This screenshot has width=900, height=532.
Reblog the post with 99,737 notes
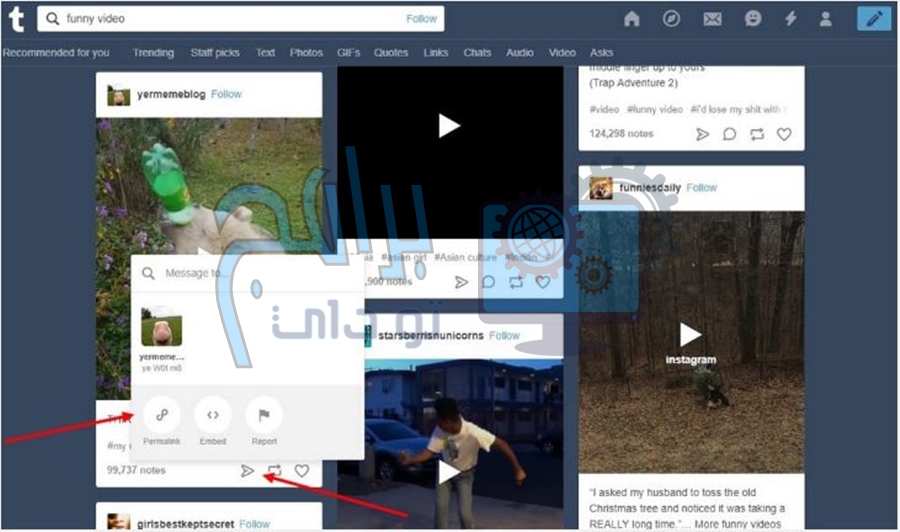[x=275, y=471]
